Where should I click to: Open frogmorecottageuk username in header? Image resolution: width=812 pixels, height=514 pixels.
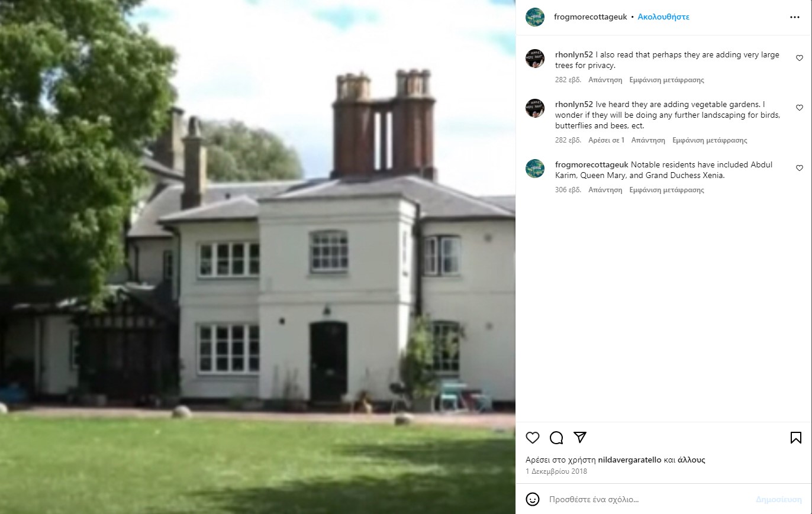pyautogui.click(x=591, y=17)
